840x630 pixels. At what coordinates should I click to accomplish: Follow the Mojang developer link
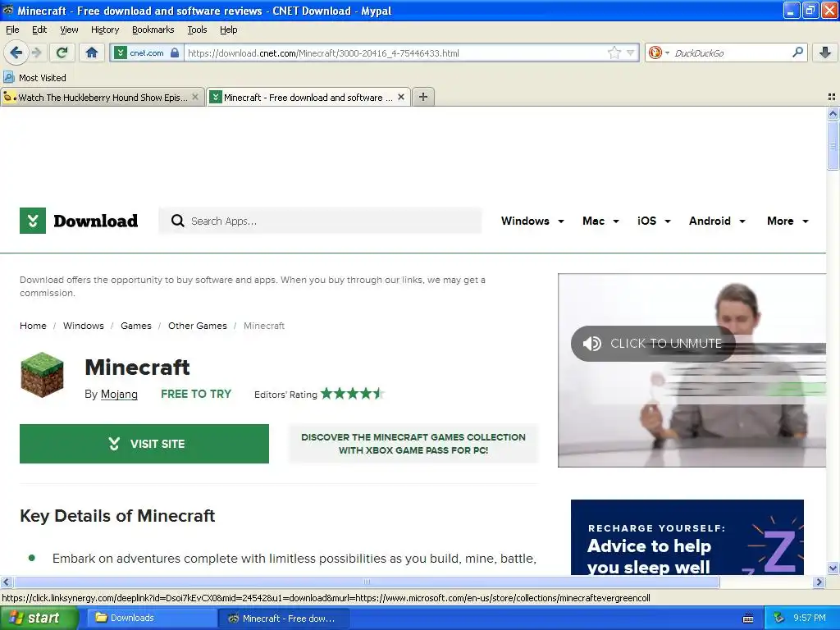[119, 395]
